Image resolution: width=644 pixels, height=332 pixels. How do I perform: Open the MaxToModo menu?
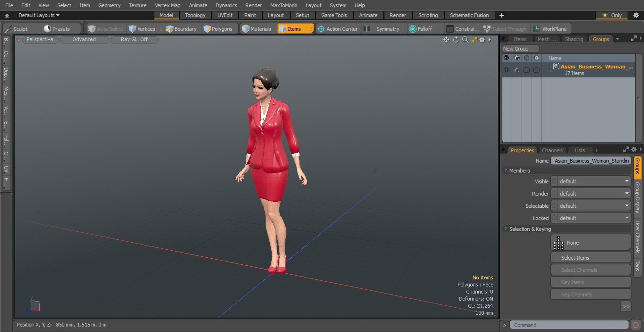[x=283, y=5]
